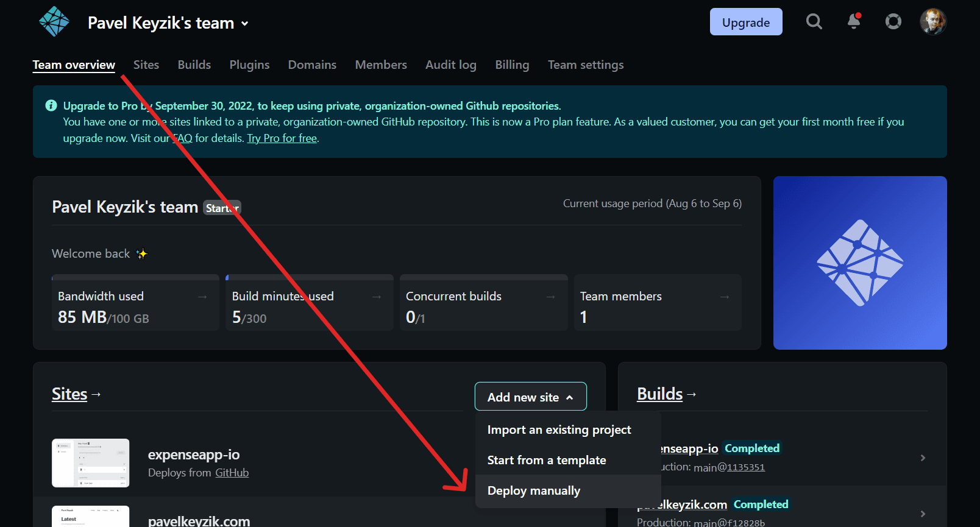Open the help lifebuoy icon
The width and height of the screenshot is (980, 527).
893,22
